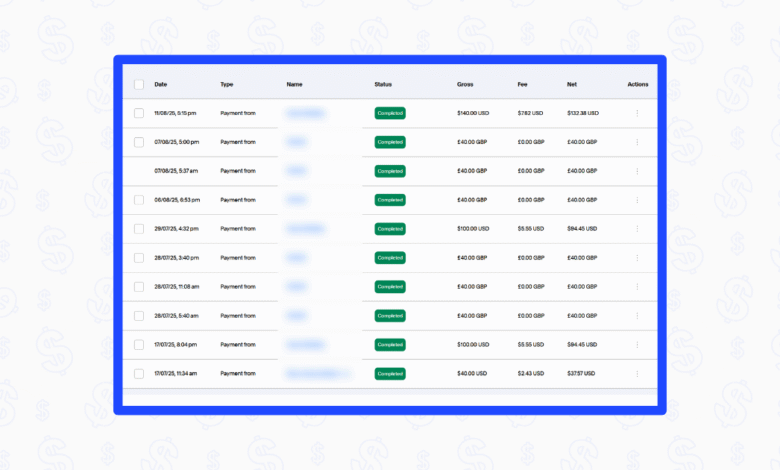The height and width of the screenshot is (470, 780).
Task: Click the $132.38 USD net amount cell
Action: tap(583, 114)
